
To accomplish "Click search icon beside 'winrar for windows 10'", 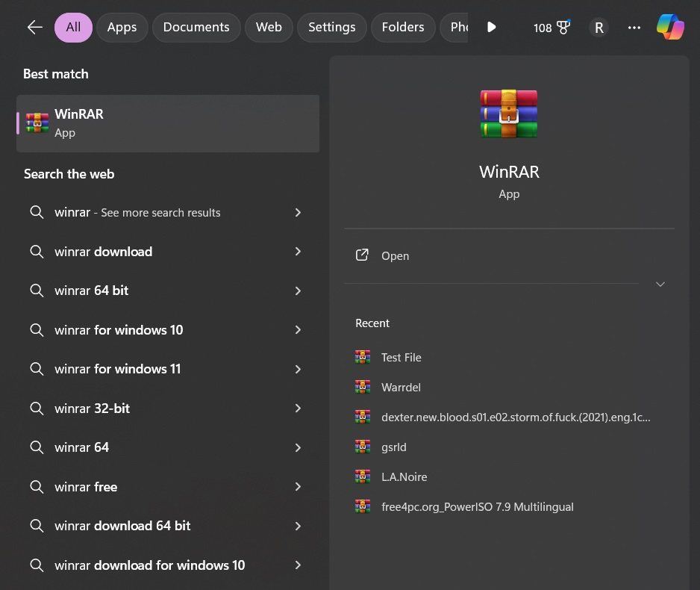I will pos(37,330).
